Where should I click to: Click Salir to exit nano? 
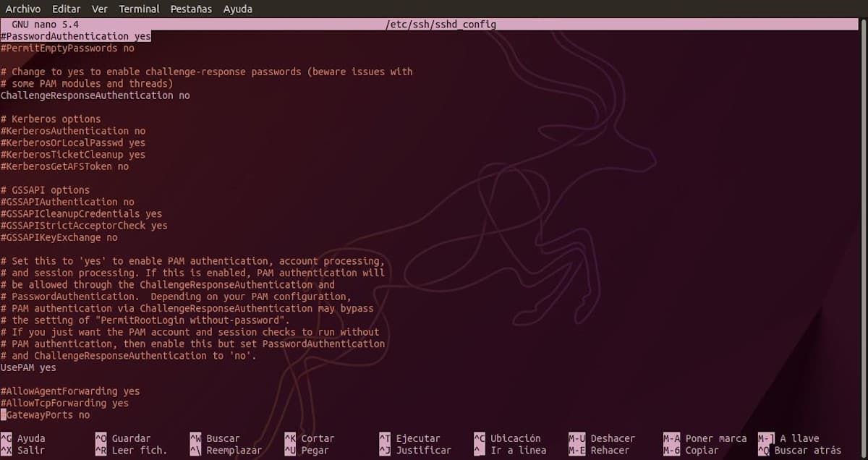27,449
